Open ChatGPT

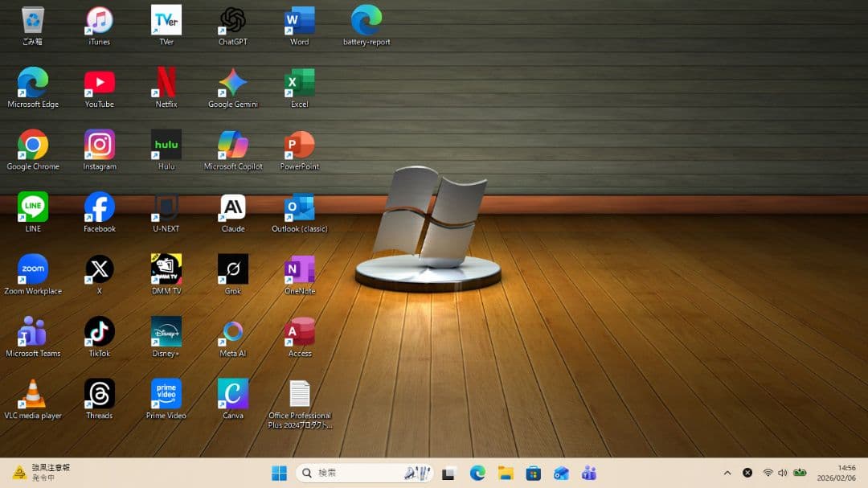[x=232, y=18]
